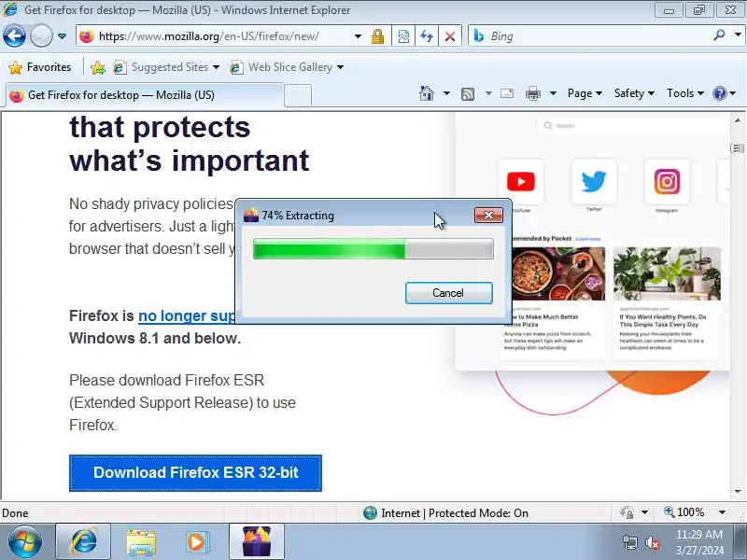Click Download Firefox ESR 32-bit button
747x560 pixels.
(x=195, y=473)
